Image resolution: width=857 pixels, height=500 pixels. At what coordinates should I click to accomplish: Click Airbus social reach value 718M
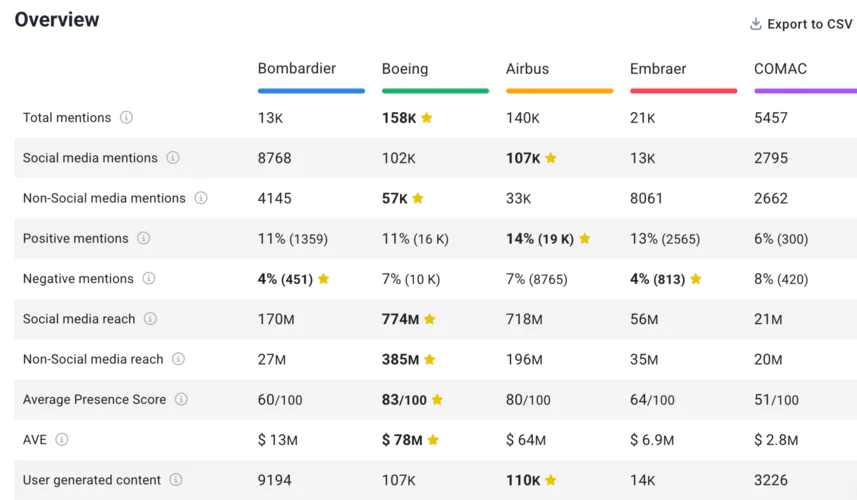pyautogui.click(x=524, y=319)
